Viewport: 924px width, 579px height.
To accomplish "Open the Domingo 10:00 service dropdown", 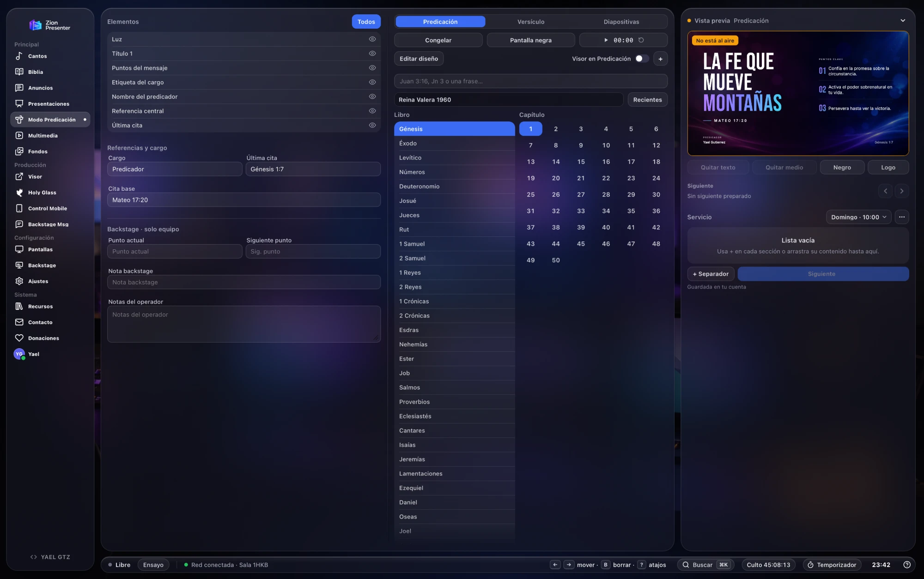I will pyautogui.click(x=858, y=217).
